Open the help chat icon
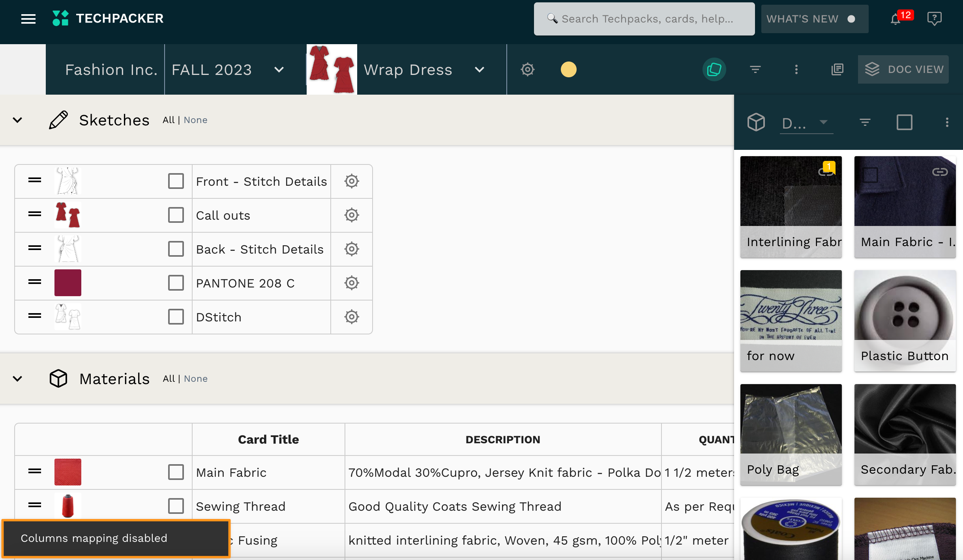The height and width of the screenshot is (560, 963). tap(934, 19)
